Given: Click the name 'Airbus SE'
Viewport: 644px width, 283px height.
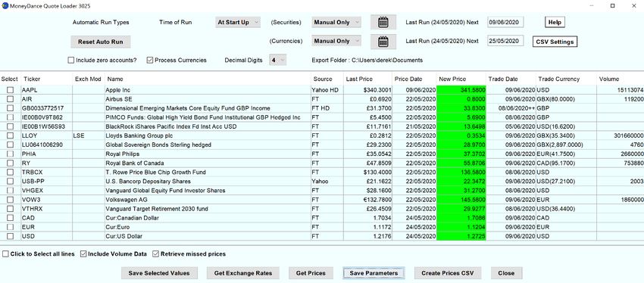Looking at the screenshot, I should pyautogui.click(x=120, y=99).
